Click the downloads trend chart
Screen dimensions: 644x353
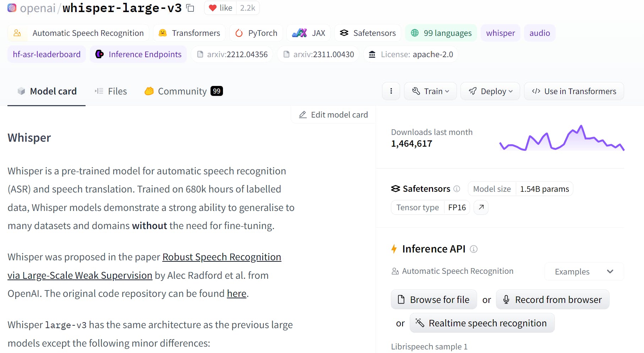pos(562,139)
